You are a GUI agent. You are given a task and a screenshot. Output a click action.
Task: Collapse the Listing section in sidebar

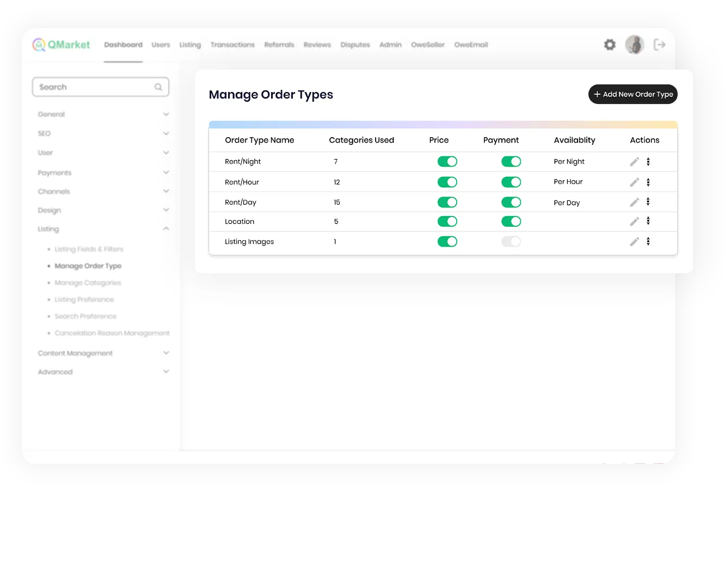[x=166, y=229]
